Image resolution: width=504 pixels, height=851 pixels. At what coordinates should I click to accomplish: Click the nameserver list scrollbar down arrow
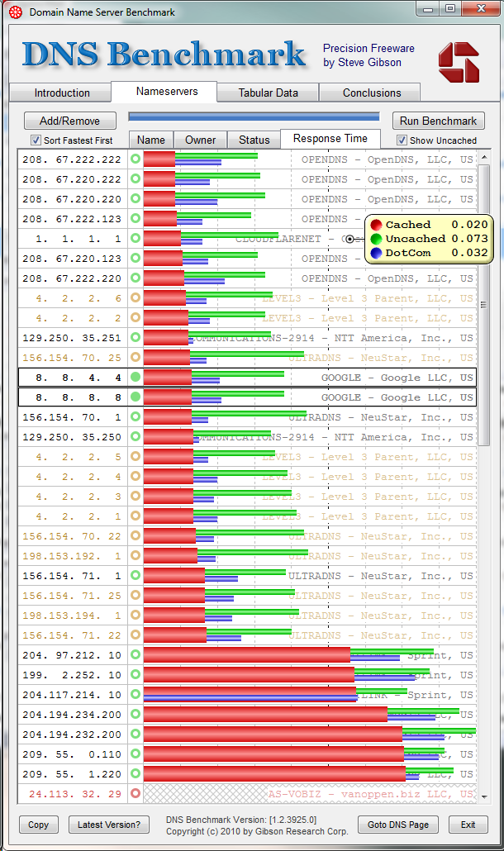point(484,796)
